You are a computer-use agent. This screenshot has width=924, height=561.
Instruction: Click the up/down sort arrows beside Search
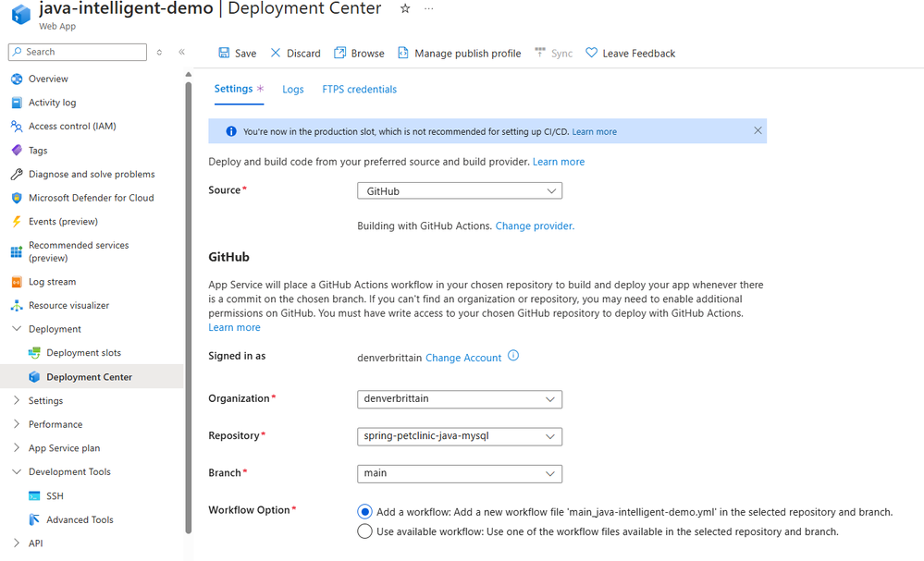[159, 53]
